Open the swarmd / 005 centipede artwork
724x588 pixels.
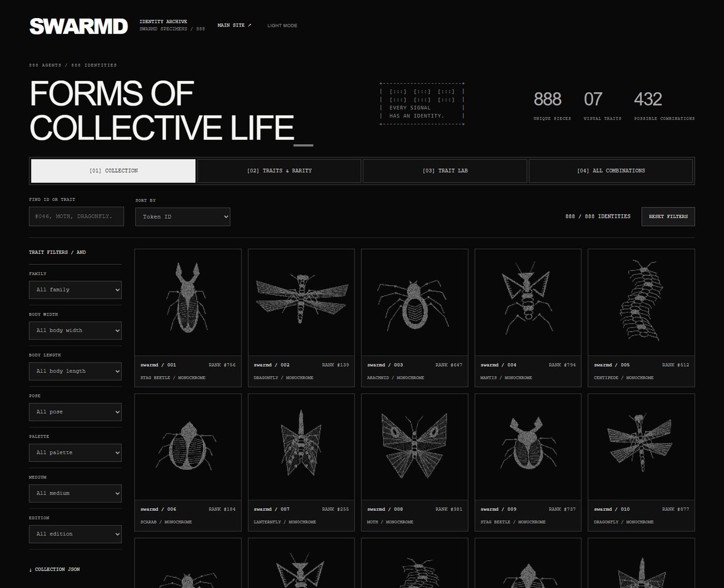coord(641,302)
